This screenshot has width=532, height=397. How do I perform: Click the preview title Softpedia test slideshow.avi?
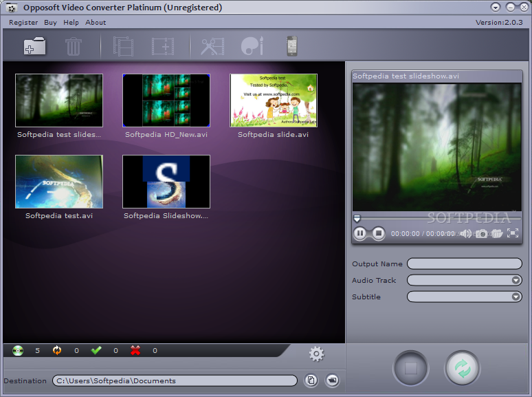click(x=406, y=76)
